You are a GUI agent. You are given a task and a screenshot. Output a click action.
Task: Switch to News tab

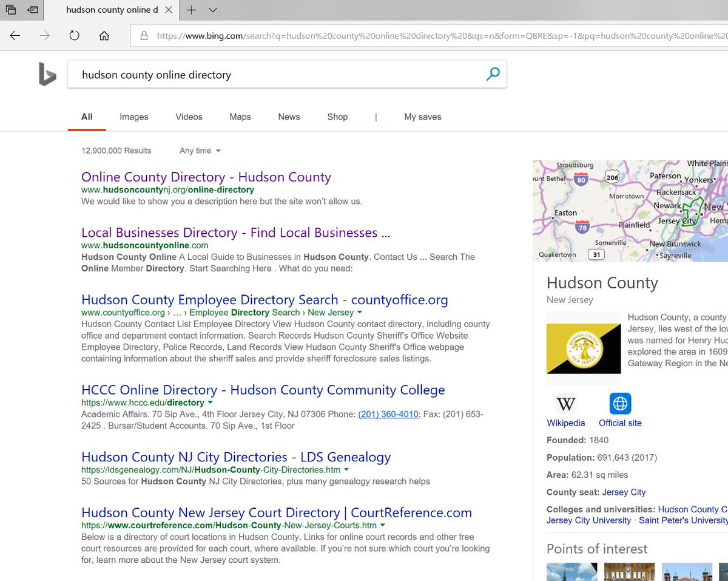(289, 117)
